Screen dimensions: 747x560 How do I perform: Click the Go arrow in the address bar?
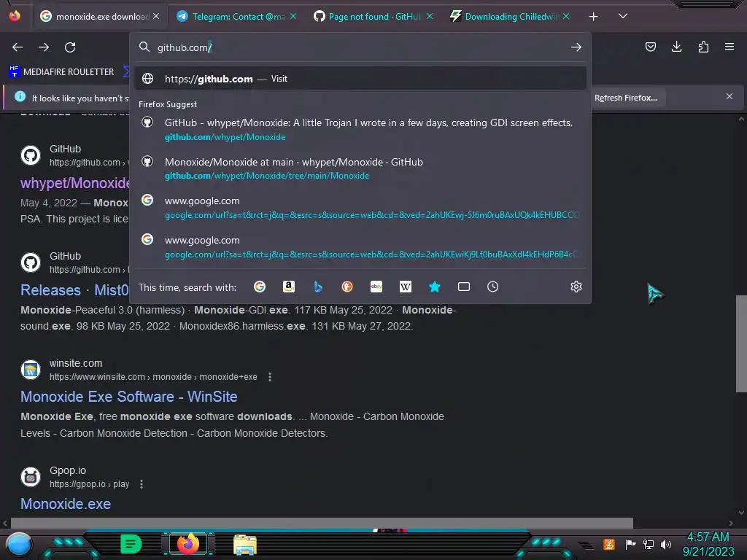pyautogui.click(x=576, y=47)
